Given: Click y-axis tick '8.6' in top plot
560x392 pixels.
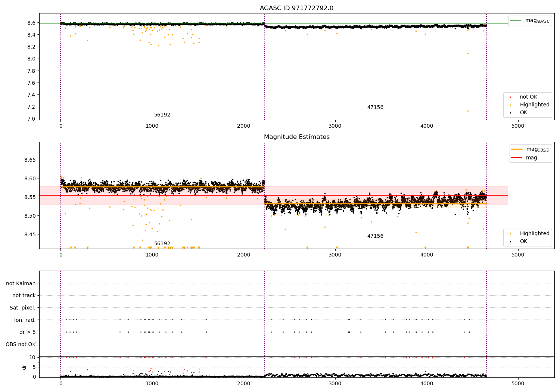Looking at the screenshot, I should [31, 23].
